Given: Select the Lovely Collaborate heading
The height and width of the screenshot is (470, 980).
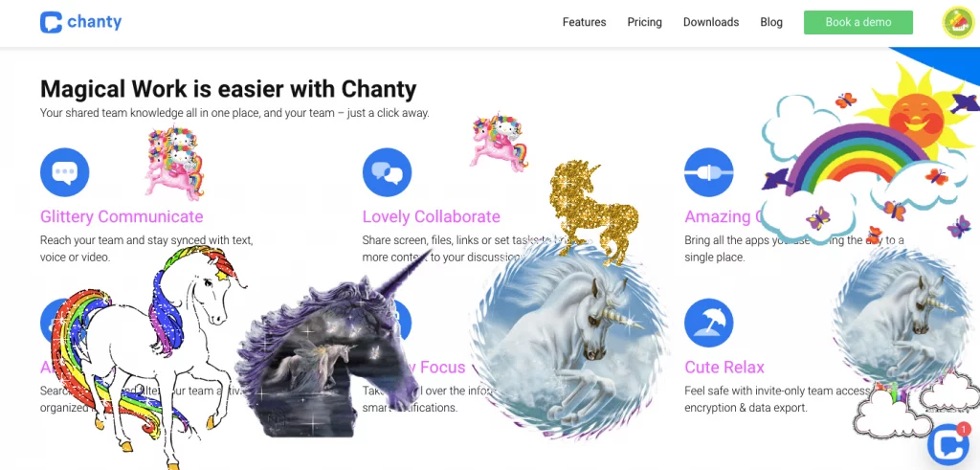Looking at the screenshot, I should pos(432,217).
